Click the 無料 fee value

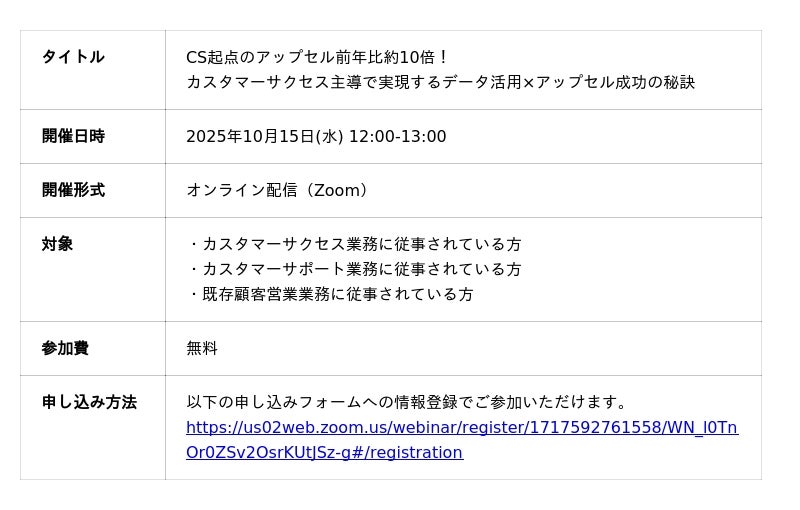point(202,348)
